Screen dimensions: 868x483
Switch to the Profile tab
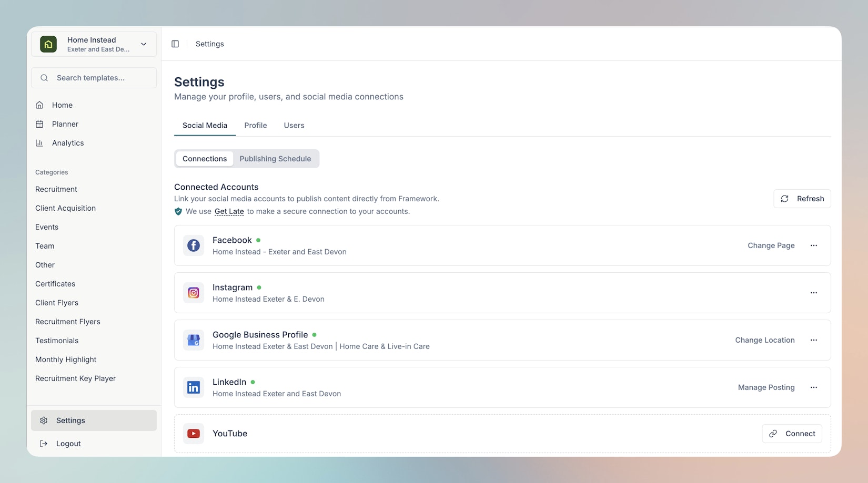click(255, 126)
